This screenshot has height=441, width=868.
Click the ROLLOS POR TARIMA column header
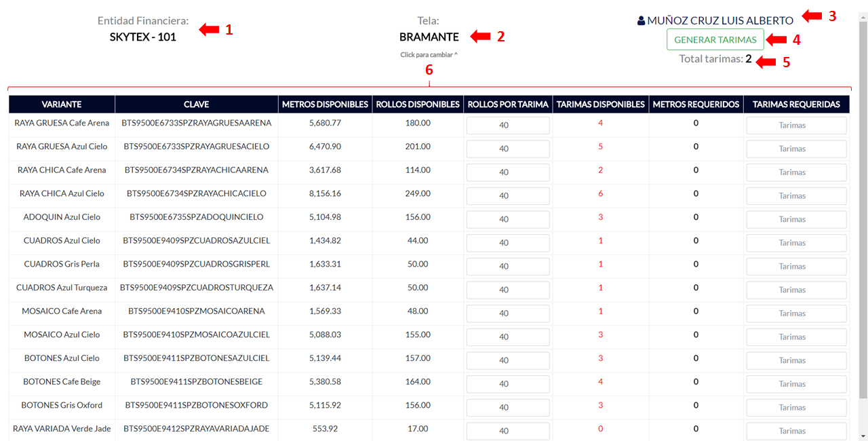point(508,104)
